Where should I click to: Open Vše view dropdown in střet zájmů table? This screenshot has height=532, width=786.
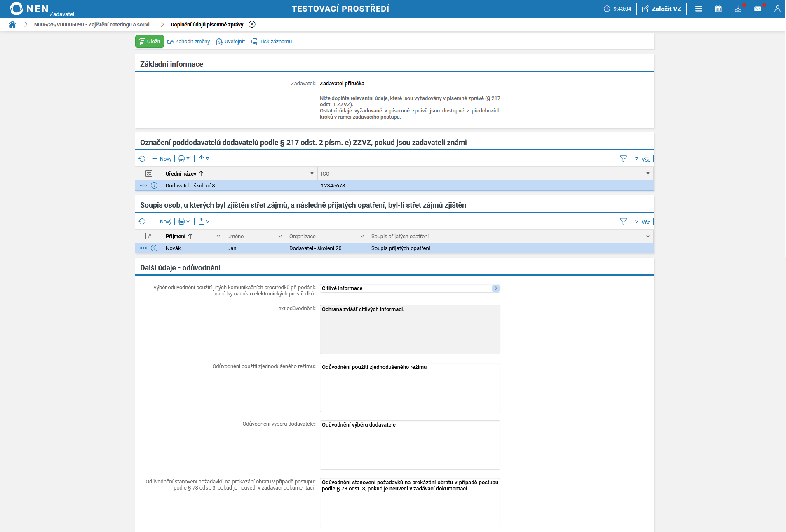643,222
